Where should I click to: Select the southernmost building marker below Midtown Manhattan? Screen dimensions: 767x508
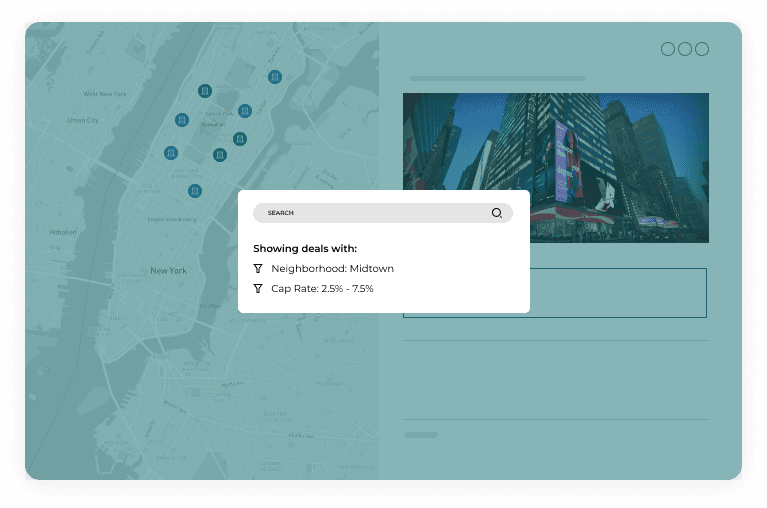[x=195, y=191]
